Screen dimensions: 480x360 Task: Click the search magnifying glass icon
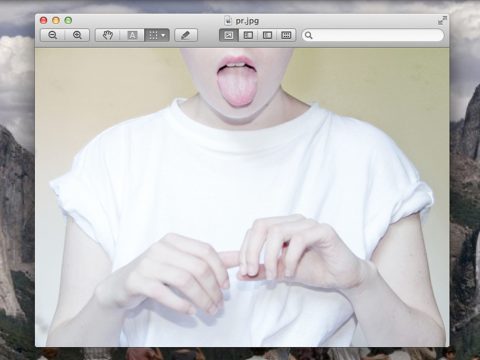pyautogui.click(x=309, y=35)
